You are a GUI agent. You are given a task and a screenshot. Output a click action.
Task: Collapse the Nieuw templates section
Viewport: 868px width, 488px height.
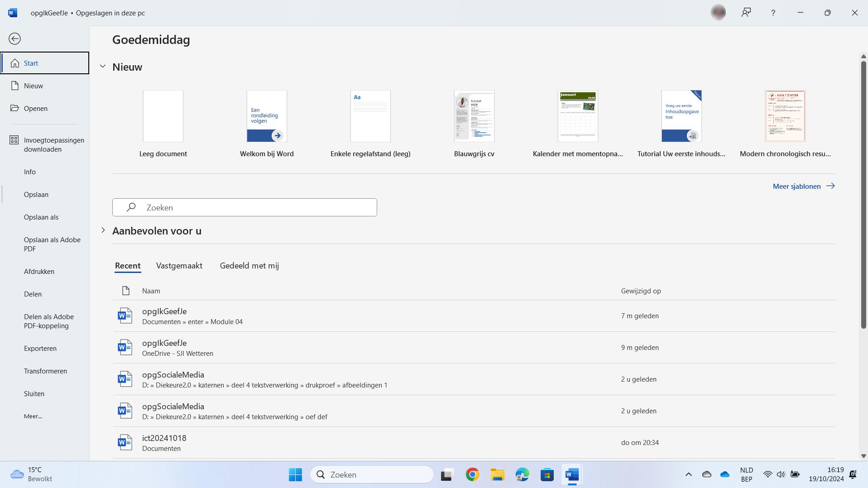pos(103,67)
